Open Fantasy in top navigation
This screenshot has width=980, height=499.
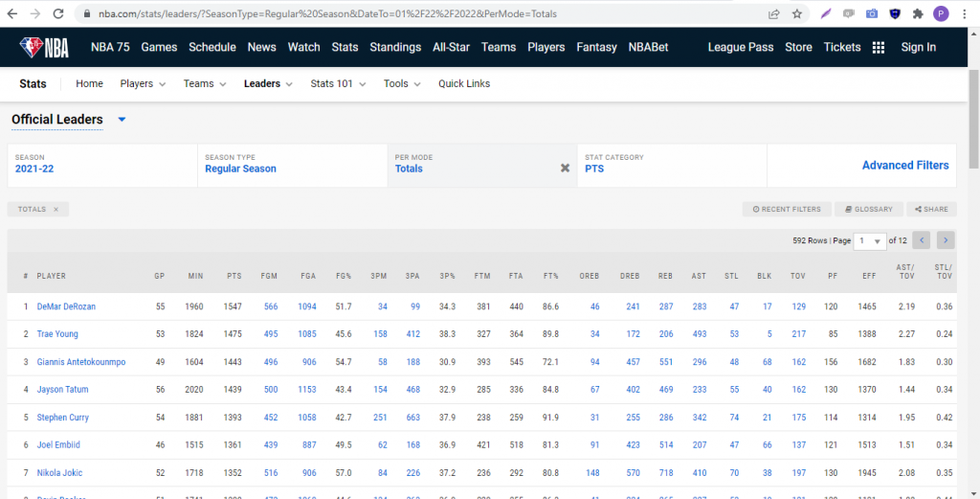coord(596,48)
